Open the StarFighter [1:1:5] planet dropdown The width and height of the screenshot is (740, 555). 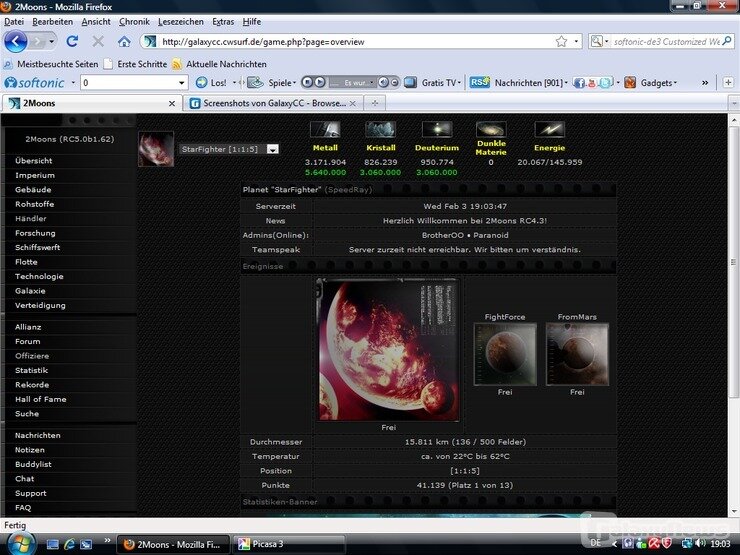click(230, 149)
